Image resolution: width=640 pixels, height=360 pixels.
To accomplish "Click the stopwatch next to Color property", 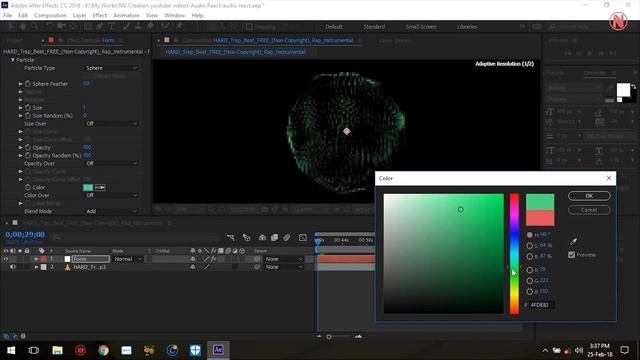I will pyautogui.click(x=28, y=187).
